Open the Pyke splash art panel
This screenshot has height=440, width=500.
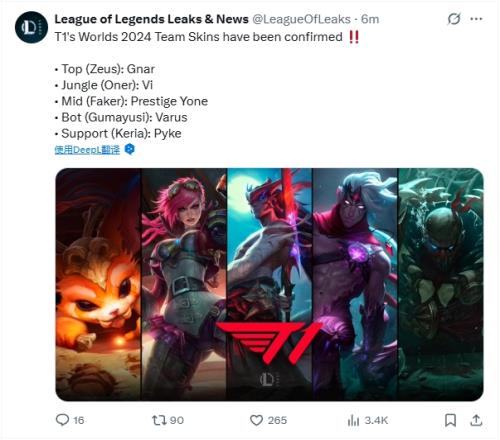(x=441, y=284)
